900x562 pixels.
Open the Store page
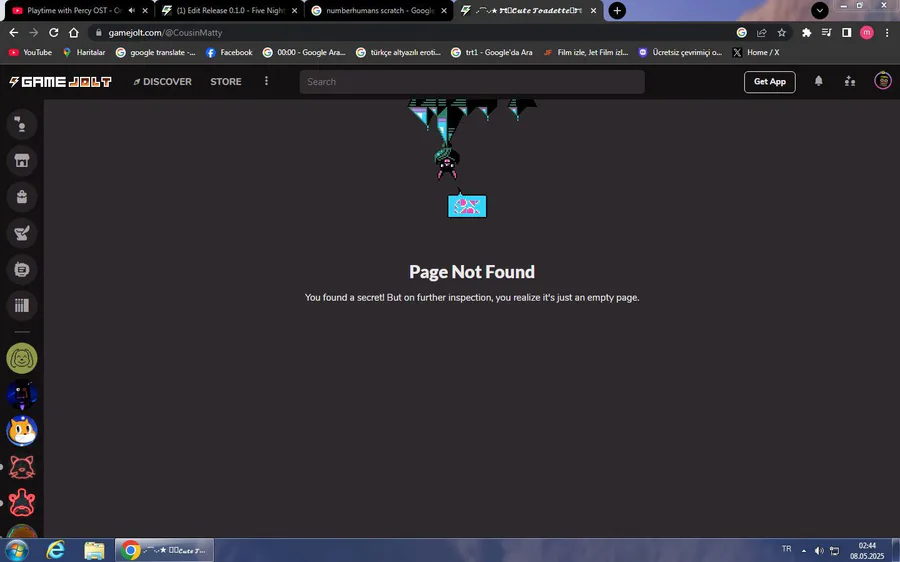[226, 82]
